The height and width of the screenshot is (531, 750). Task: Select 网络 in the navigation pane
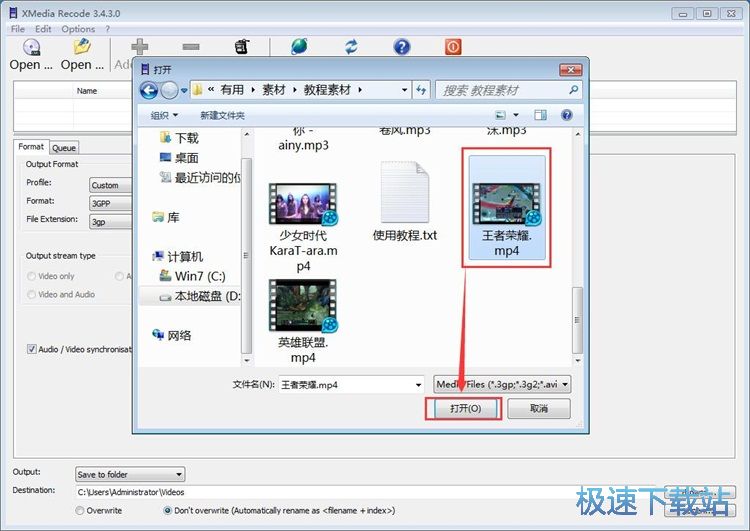click(172, 335)
